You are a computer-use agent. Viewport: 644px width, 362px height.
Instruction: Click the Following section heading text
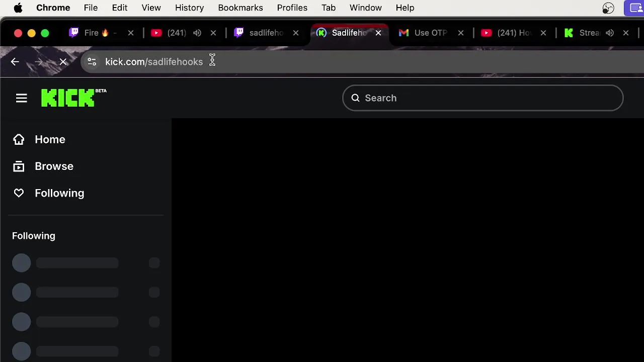pyautogui.click(x=34, y=236)
